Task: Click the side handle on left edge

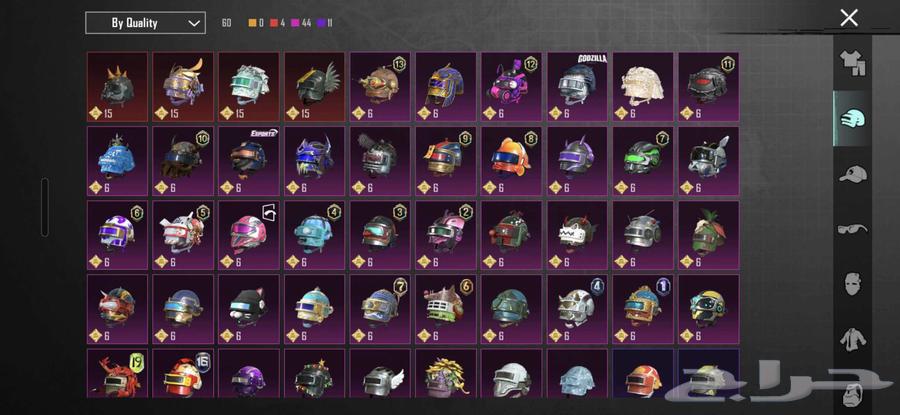Action: pyautogui.click(x=45, y=207)
